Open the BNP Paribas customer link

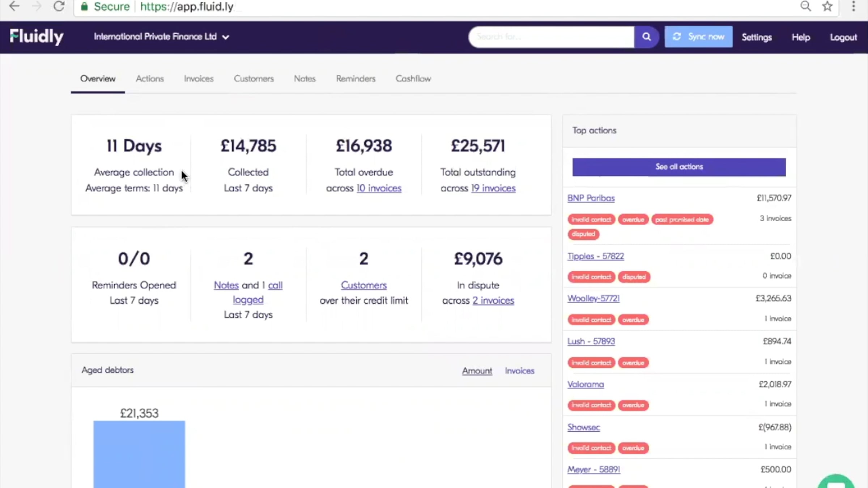pos(591,198)
